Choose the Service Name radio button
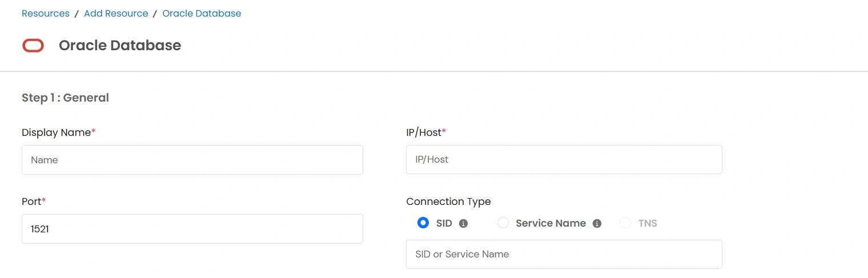Image resolution: width=868 pixels, height=278 pixels. click(503, 223)
